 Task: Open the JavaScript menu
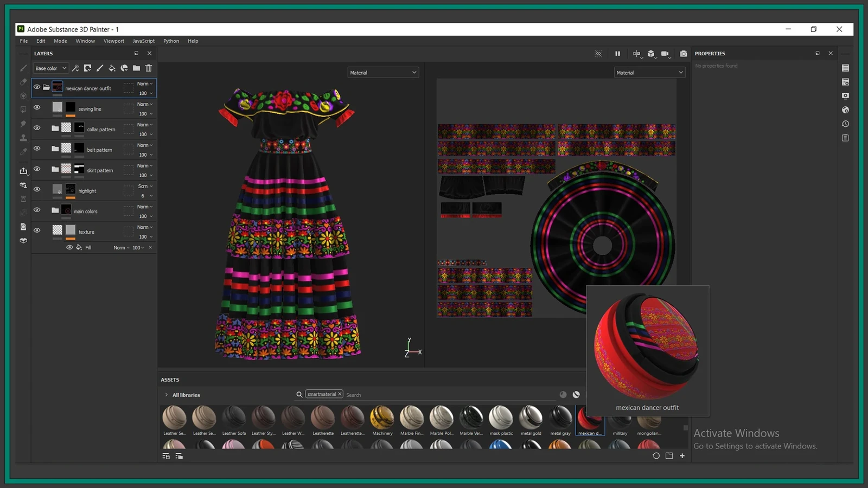144,41
